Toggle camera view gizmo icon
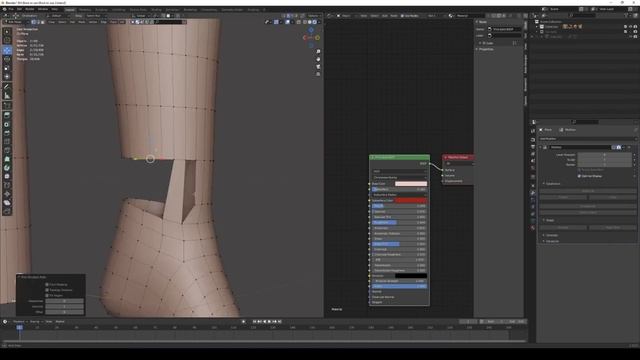Screen dimensions: 640x360 coord(318,67)
